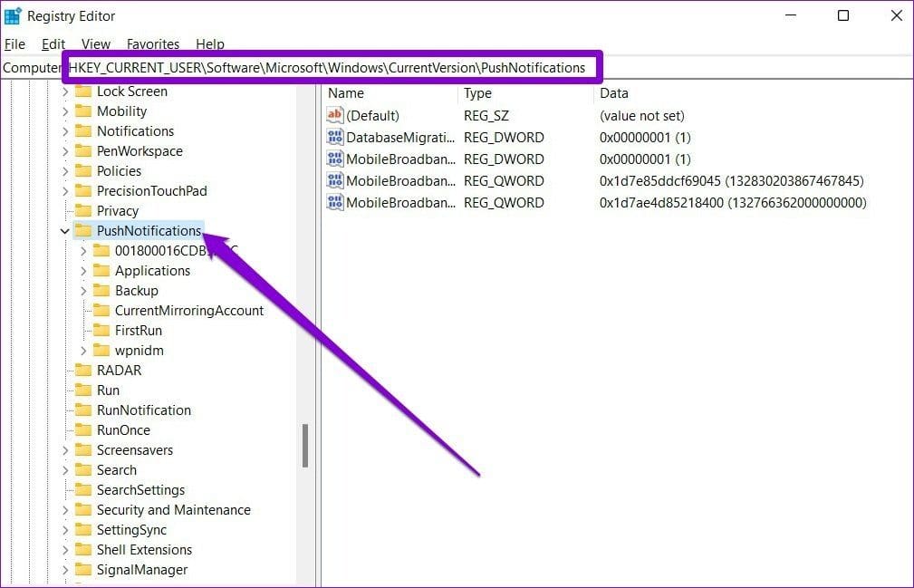Select the PrecisionTouchPad tree item
Viewport: 914px width, 588px height.
click(x=151, y=191)
